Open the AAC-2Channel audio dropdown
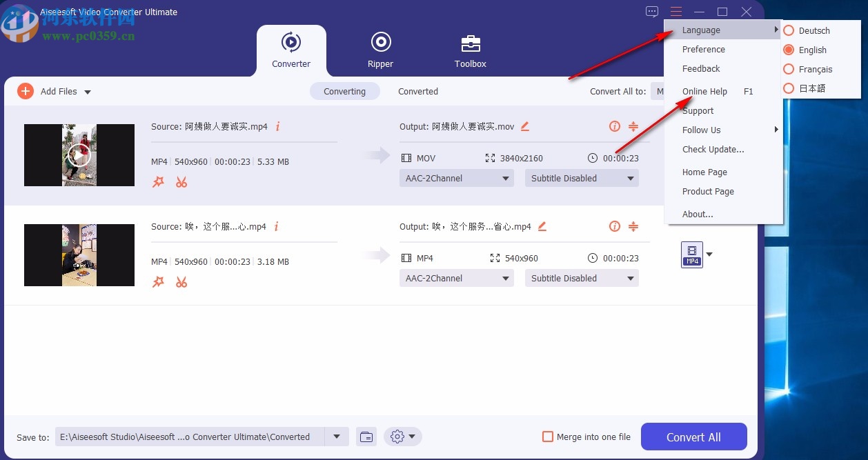The image size is (868, 460). point(456,178)
